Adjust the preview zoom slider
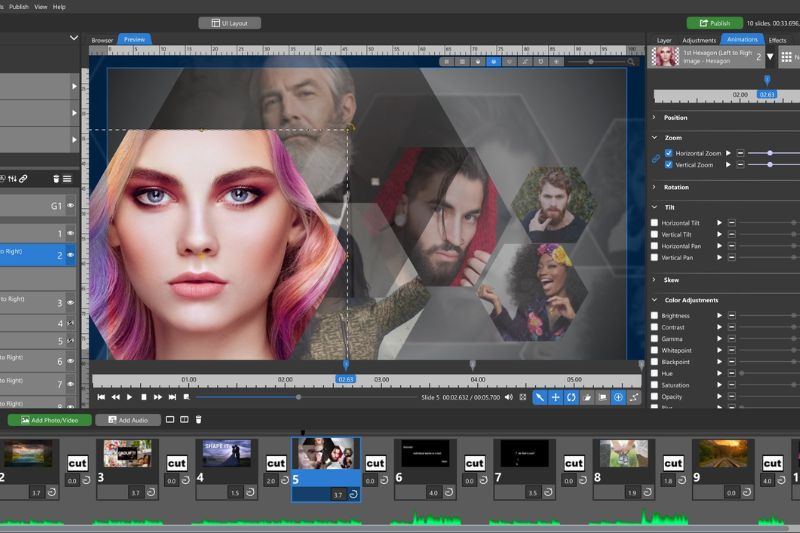 (592, 62)
